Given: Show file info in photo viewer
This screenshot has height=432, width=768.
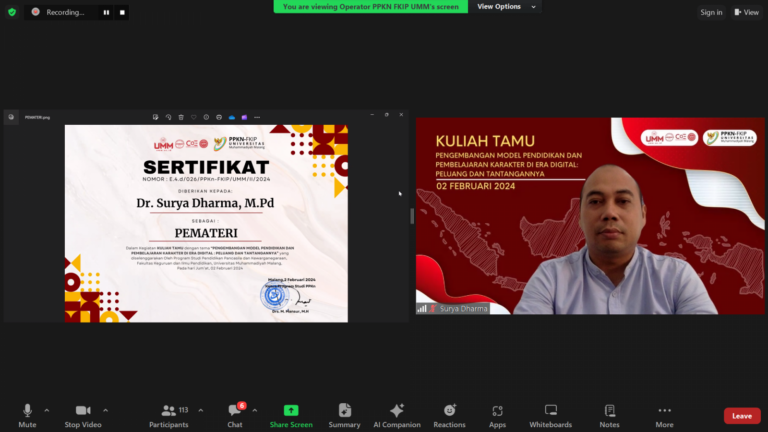Looking at the screenshot, I should tap(206, 117).
